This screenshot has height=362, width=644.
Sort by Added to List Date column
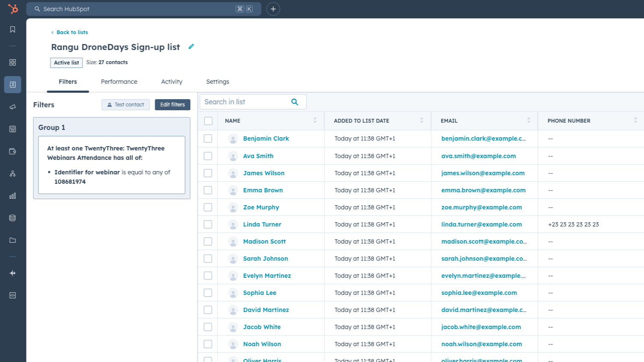[x=422, y=121]
